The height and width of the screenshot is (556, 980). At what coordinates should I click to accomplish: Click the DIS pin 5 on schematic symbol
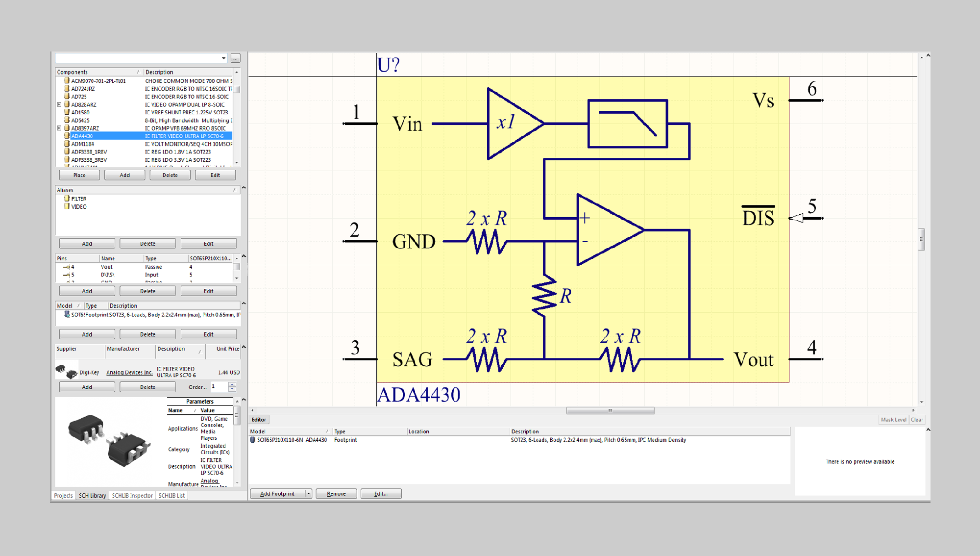point(806,218)
